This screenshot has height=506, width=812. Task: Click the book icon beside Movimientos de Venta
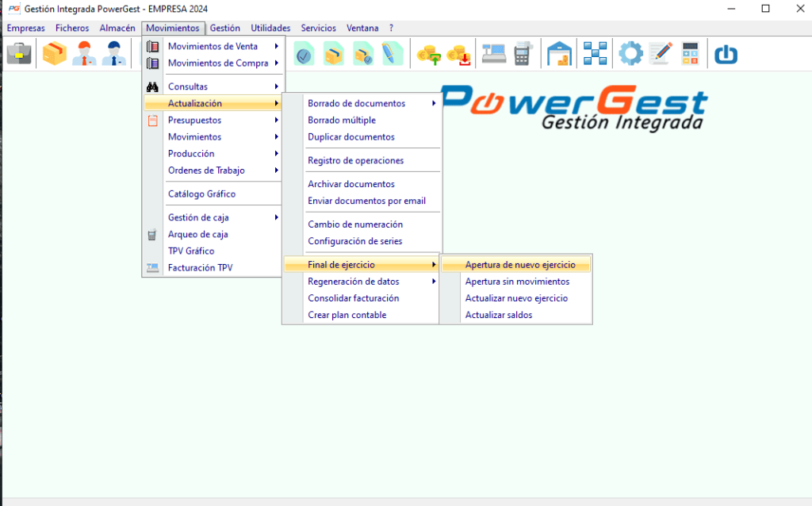click(152, 46)
